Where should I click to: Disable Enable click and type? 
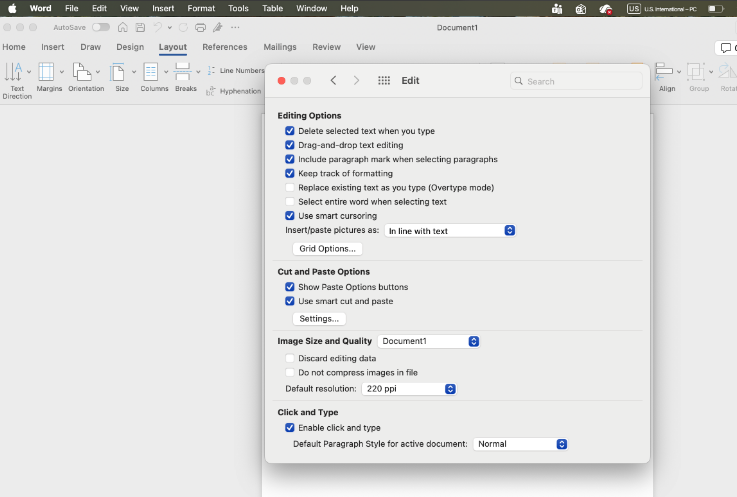tap(290, 427)
